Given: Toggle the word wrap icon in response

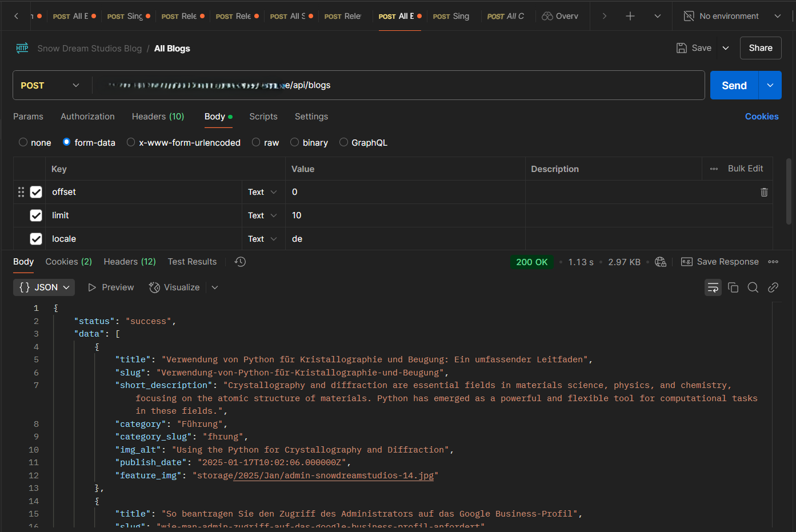Looking at the screenshot, I should coord(713,287).
